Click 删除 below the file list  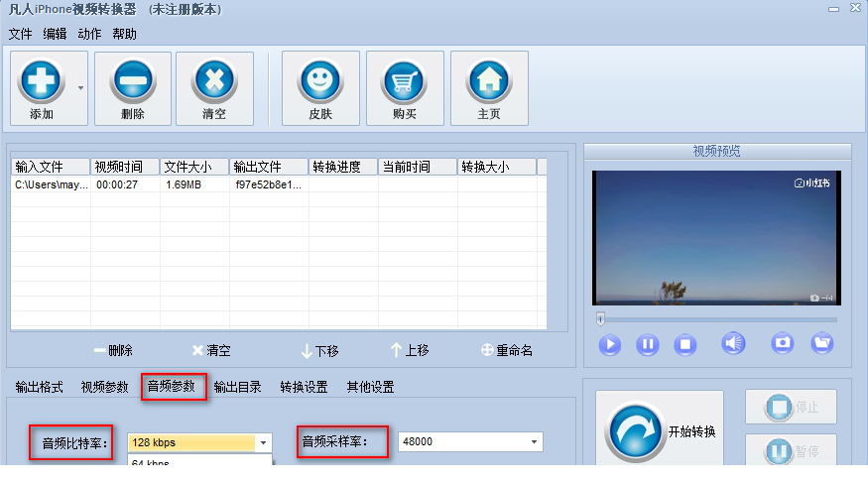coord(113,350)
